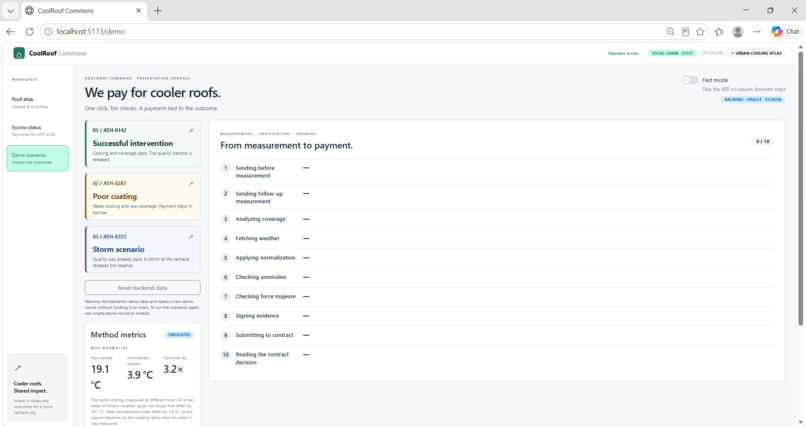The image size is (806, 427).
Task: Click Operator access link
Action: coord(623,53)
